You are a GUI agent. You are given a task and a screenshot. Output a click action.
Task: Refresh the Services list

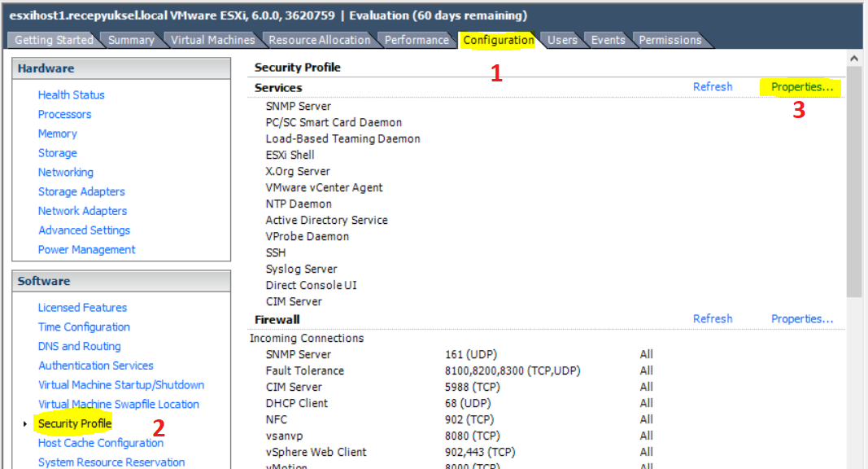713,87
